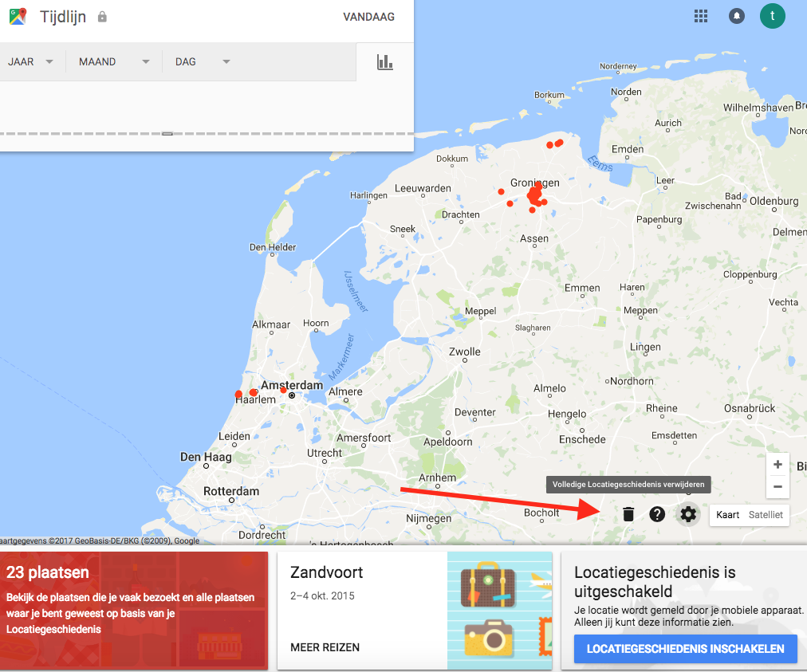The width and height of the screenshot is (807, 672).
Task: Enable location history with the blue button
Action: click(685, 648)
